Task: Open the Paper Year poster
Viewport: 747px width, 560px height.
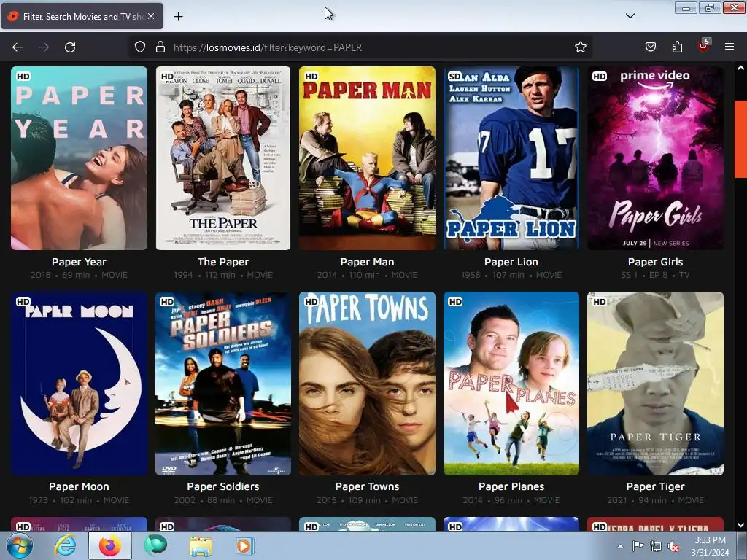Action: click(79, 158)
